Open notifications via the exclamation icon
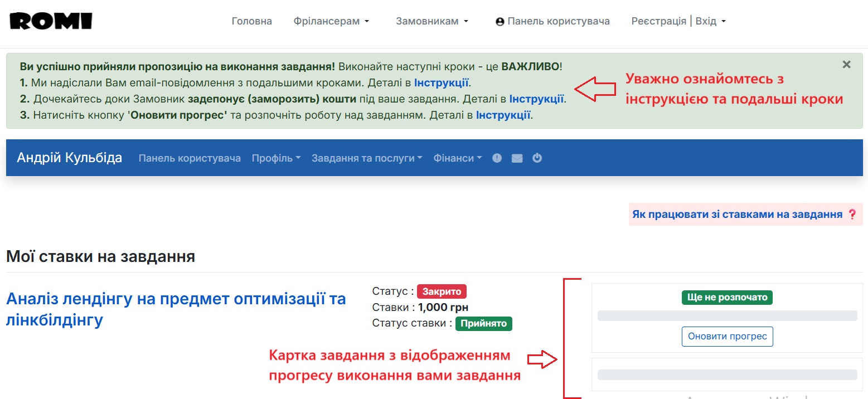Image resolution: width=868 pixels, height=399 pixels. coord(497,158)
